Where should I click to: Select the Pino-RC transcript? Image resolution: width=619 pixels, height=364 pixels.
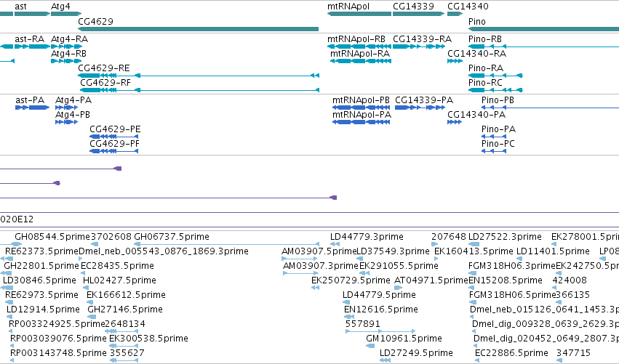click(495, 90)
